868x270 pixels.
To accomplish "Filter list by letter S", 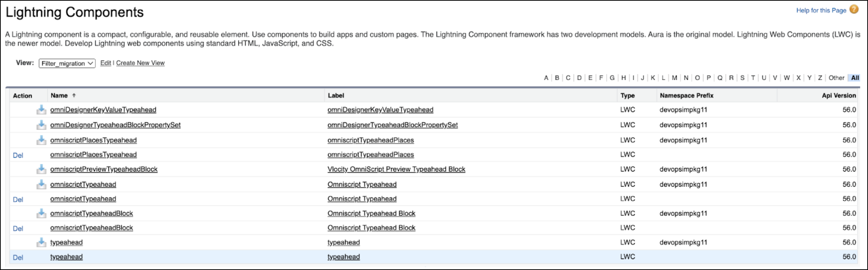I will point(742,78).
